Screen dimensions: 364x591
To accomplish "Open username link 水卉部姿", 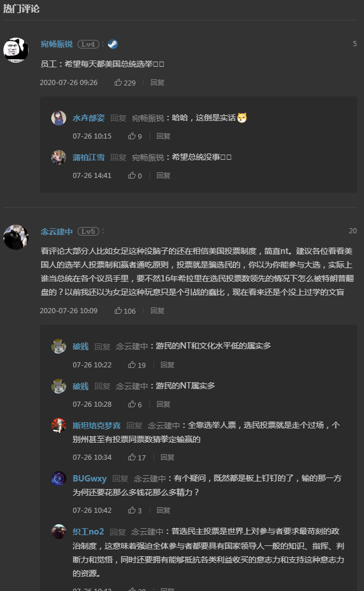I will [88, 118].
